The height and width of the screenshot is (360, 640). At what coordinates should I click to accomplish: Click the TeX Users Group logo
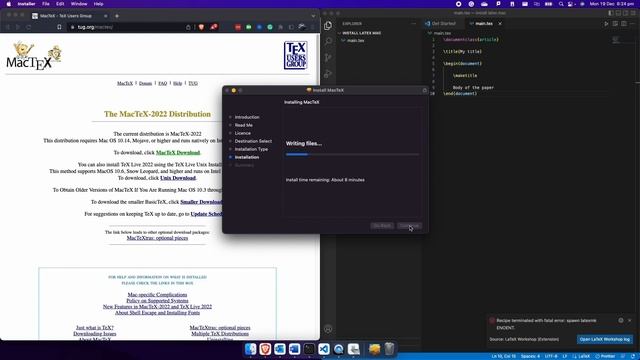(296, 56)
